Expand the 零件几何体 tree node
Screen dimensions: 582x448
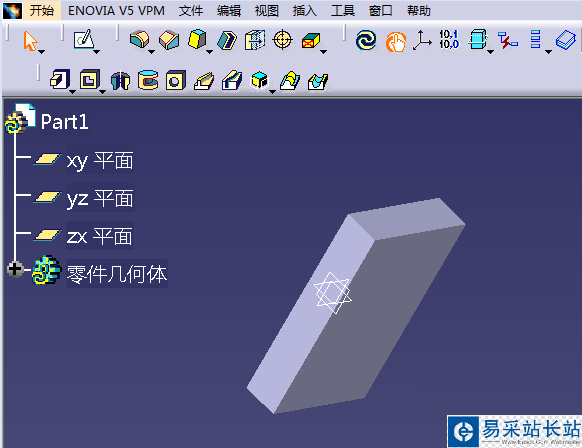tap(15, 269)
